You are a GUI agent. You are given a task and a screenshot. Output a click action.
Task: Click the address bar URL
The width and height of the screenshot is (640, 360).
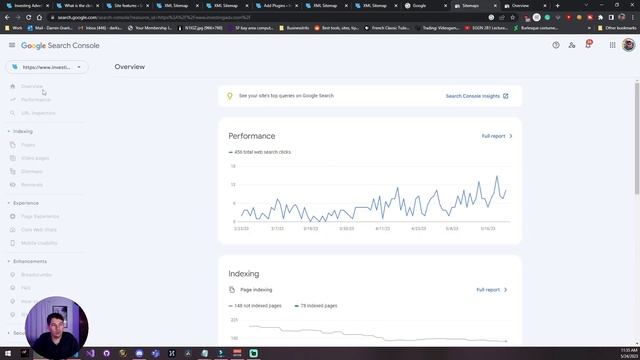[154, 18]
